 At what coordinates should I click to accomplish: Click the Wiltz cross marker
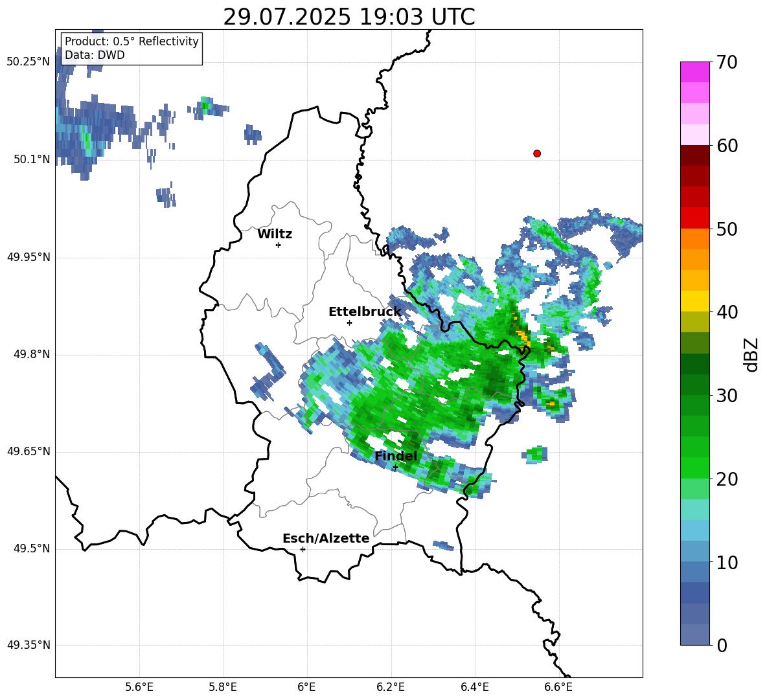tap(278, 245)
